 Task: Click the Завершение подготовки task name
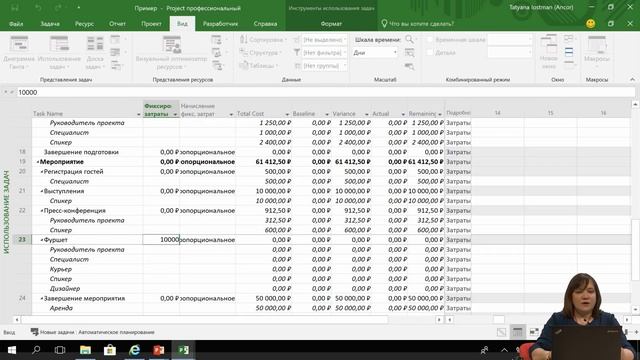(81, 152)
